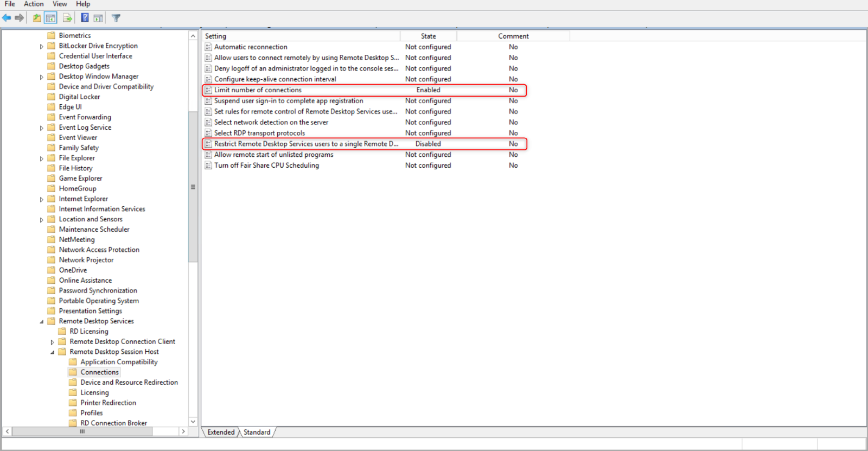Switch to the Extended tab
Viewport: 868px width, 451px height.
click(x=221, y=432)
